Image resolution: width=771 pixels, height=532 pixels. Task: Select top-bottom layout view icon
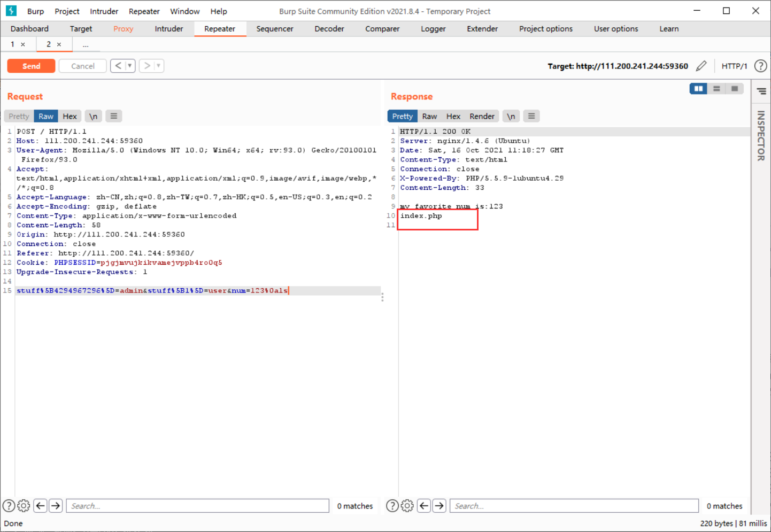click(x=716, y=89)
